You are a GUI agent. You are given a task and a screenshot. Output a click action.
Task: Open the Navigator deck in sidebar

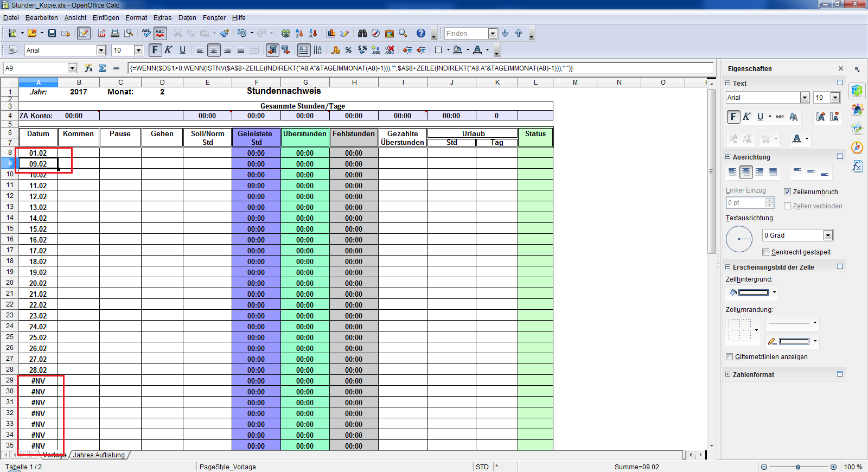tap(857, 147)
